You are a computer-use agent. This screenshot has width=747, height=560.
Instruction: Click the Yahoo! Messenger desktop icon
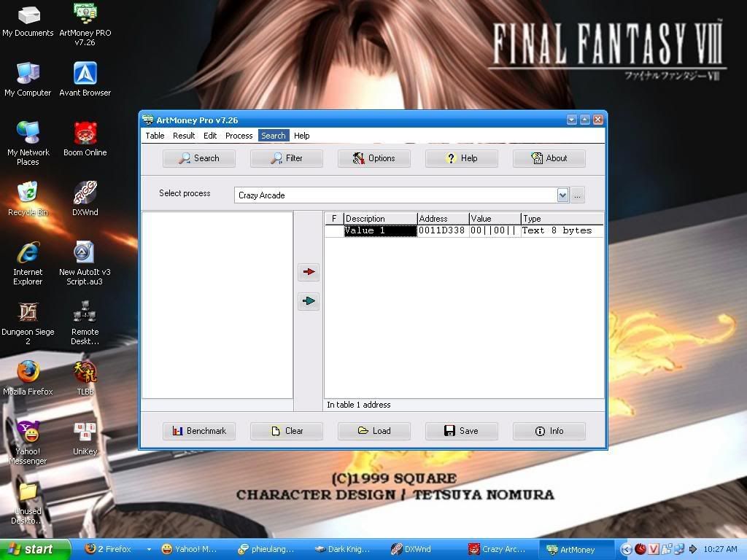28,443
